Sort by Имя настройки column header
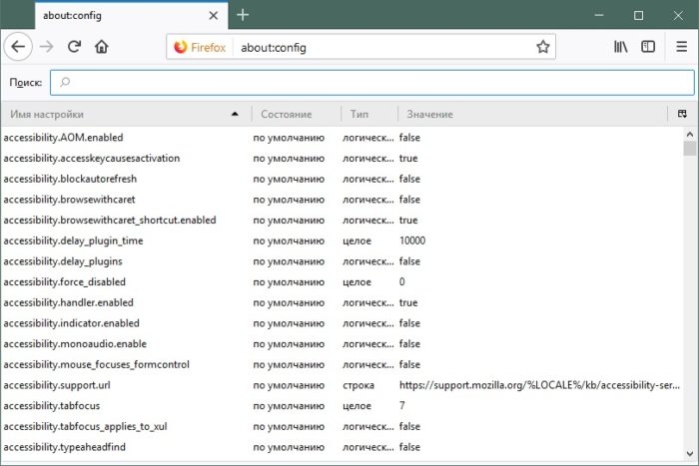The image size is (699, 466). [x=126, y=114]
